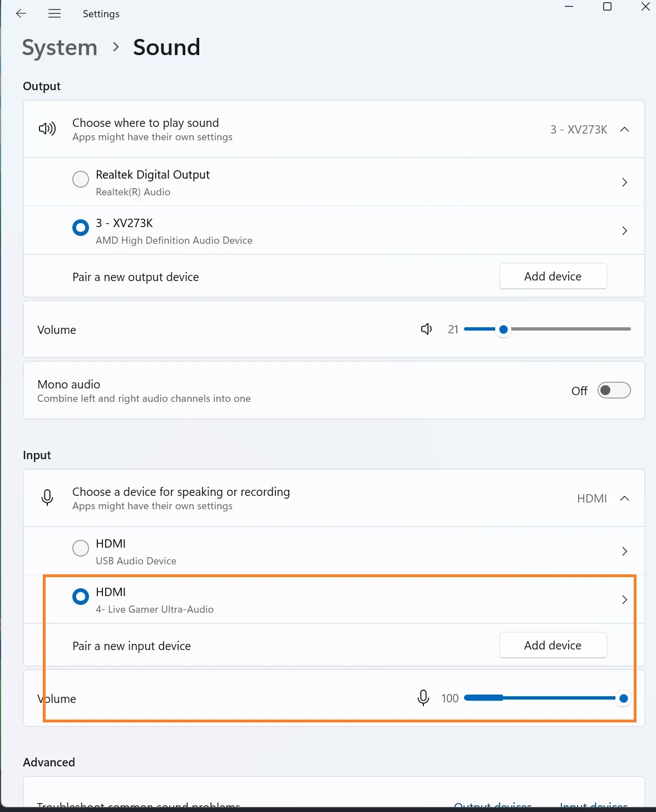
Task: Collapse the output device list
Action: [x=624, y=130]
